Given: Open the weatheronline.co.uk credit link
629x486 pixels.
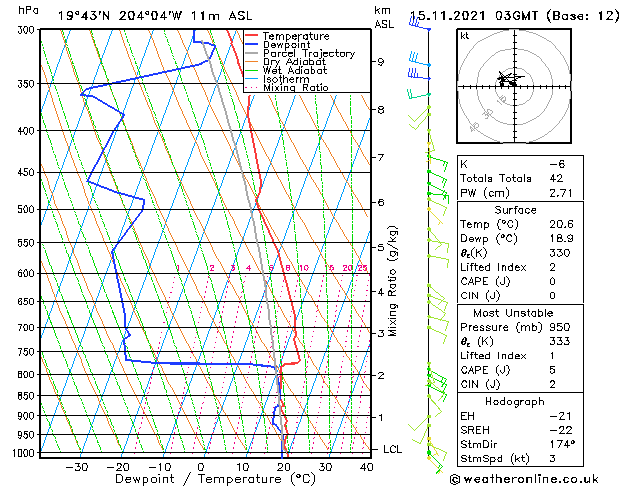Looking at the screenshot, I should click(523, 479).
